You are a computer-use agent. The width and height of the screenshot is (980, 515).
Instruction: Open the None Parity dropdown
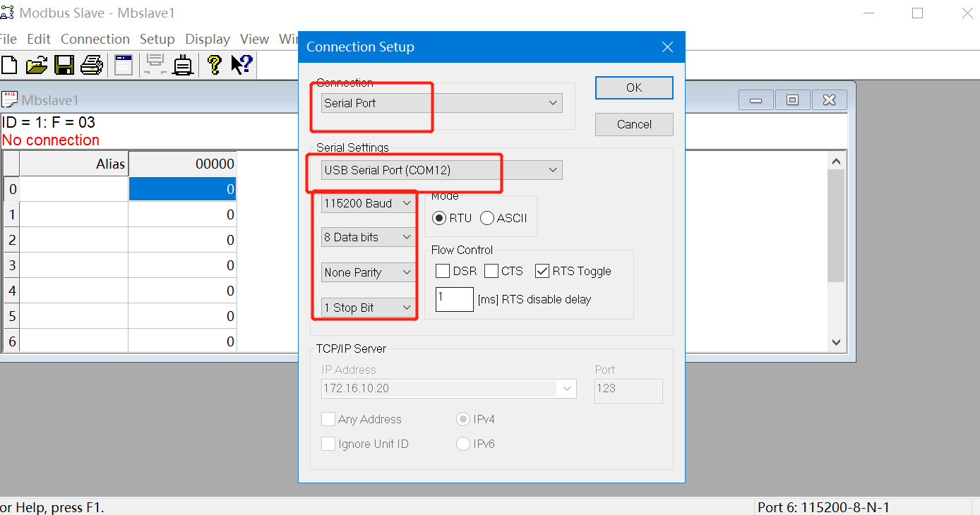tap(367, 272)
